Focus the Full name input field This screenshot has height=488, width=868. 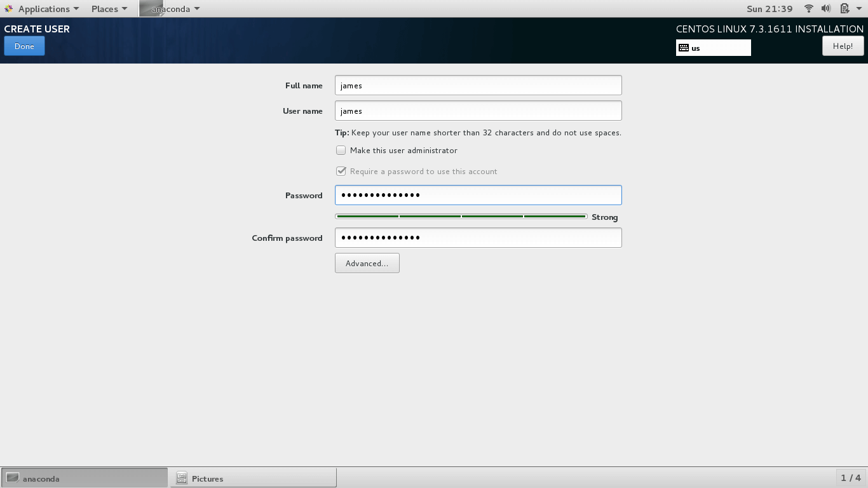tap(478, 85)
